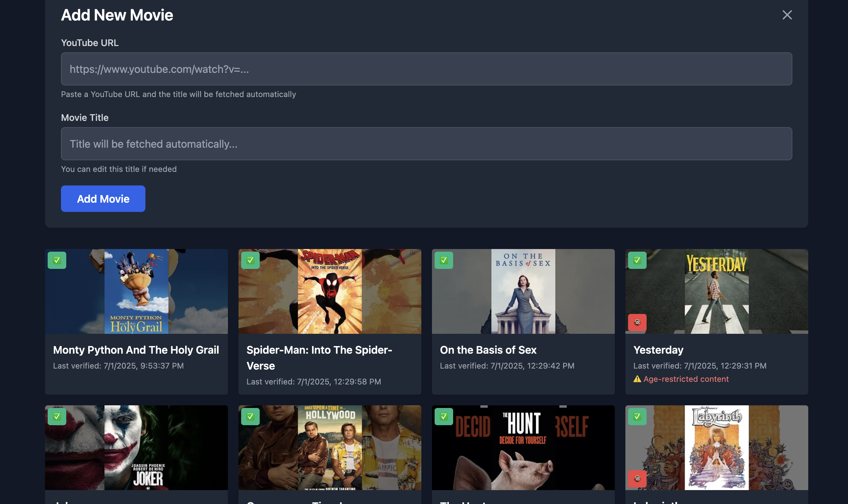Viewport: 848px width, 504px height.
Task: Click the Movie Title input field
Action: (x=426, y=144)
